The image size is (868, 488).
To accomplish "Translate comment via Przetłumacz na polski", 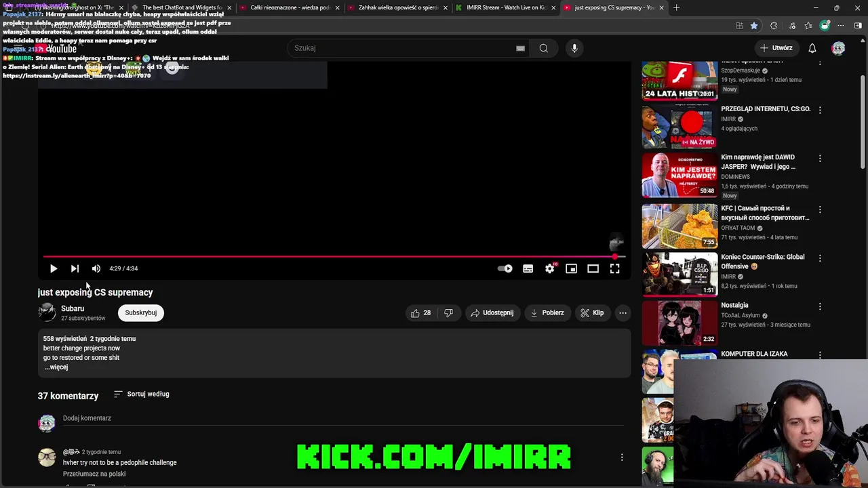I will pyautogui.click(x=94, y=474).
